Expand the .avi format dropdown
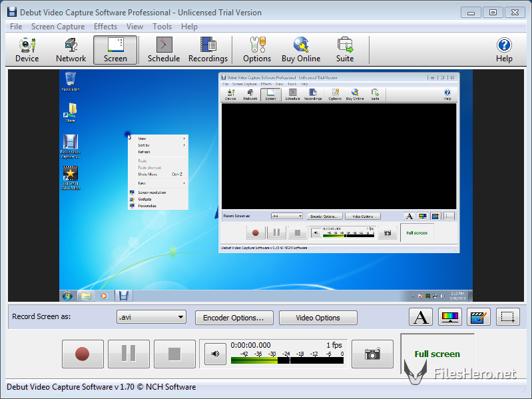This screenshot has height=399, width=532. (151, 317)
